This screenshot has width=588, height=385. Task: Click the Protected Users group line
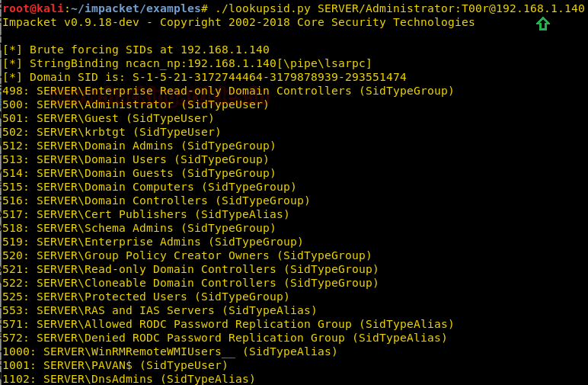[146, 297]
